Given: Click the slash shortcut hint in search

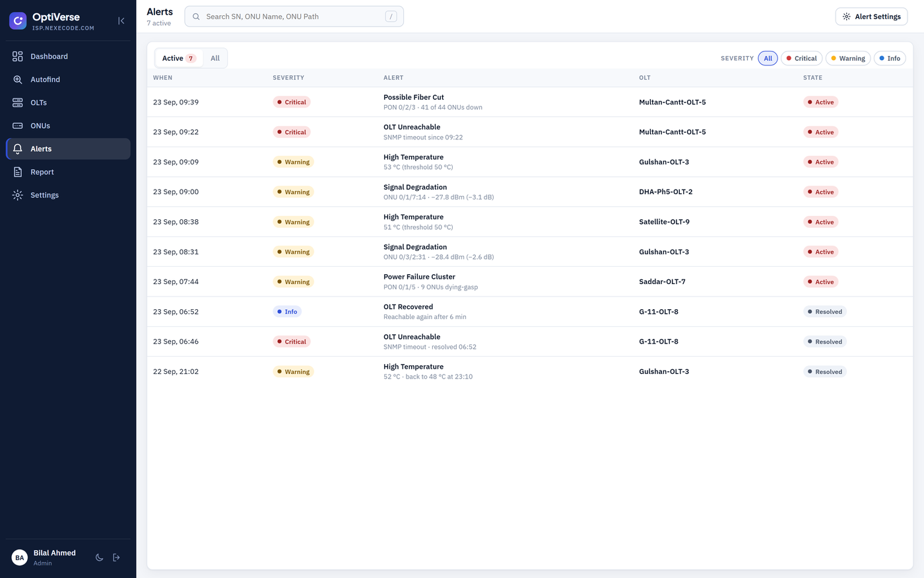Looking at the screenshot, I should [391, 17].
